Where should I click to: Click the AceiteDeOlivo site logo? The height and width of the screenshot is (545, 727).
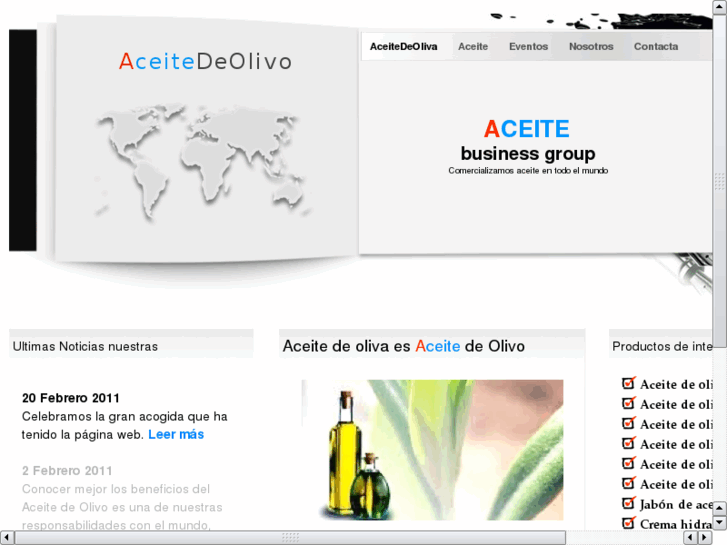pos(205,62)
